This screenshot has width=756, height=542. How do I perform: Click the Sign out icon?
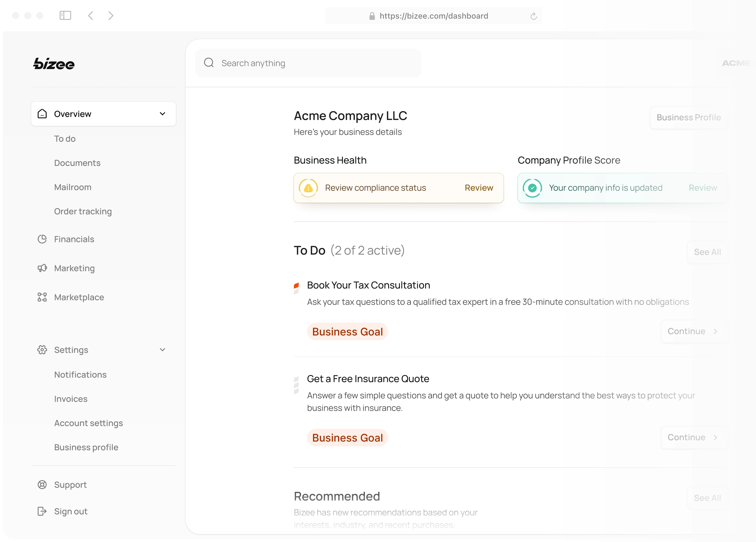click(42, 511)
